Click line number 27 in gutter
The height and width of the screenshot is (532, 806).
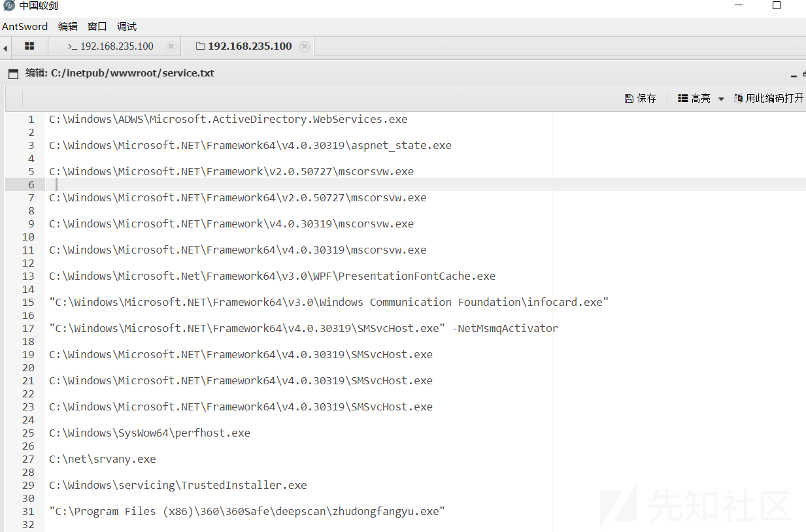pos(27,459)
